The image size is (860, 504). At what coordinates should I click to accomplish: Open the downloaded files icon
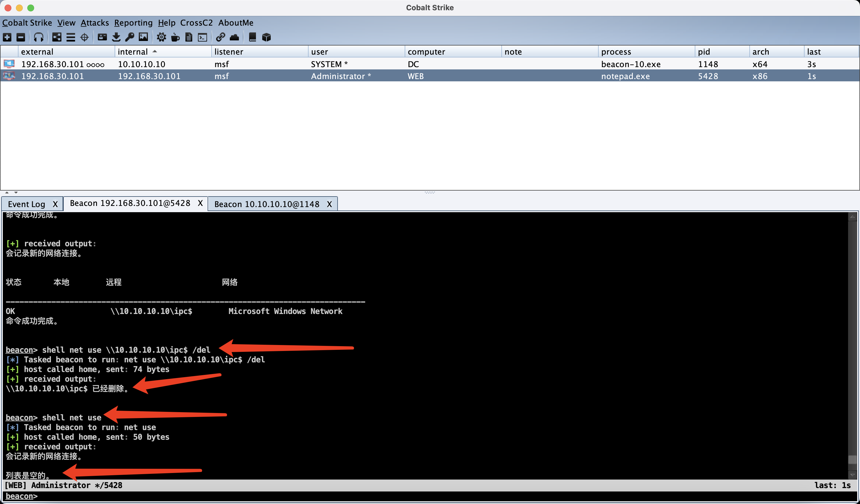pos(116,37)
